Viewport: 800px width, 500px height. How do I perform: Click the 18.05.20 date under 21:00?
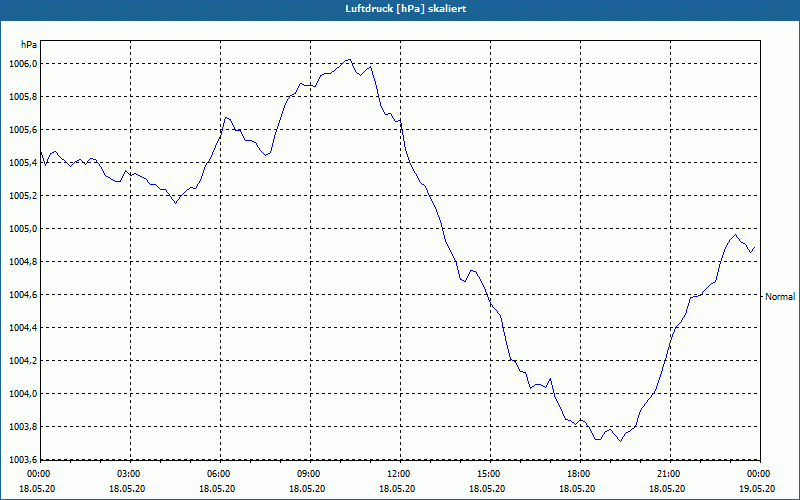pyautogui.click(x=666, y=488)
